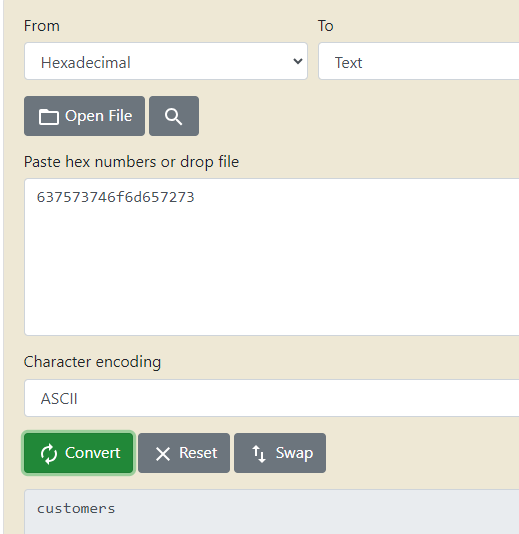
Task: Click the magnifying glass search button
Action: pos(174,116)
